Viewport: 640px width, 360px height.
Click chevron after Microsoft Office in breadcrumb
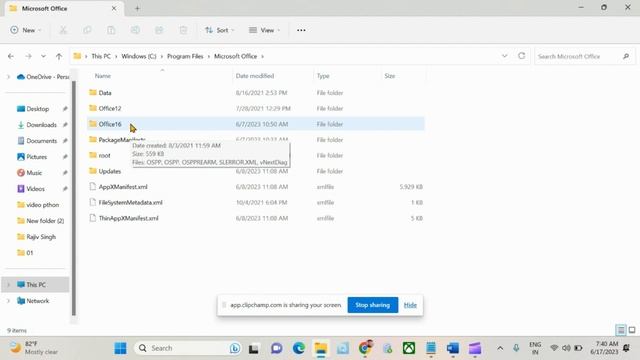point(262,56)
